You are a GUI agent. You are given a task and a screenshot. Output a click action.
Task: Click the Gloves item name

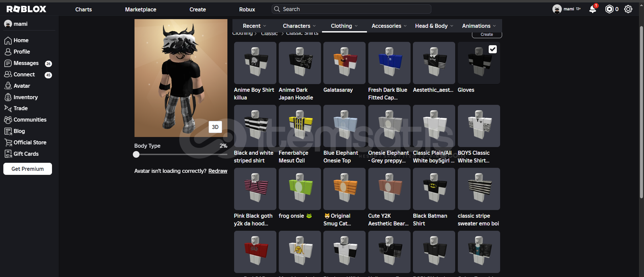tap(466, 90)
